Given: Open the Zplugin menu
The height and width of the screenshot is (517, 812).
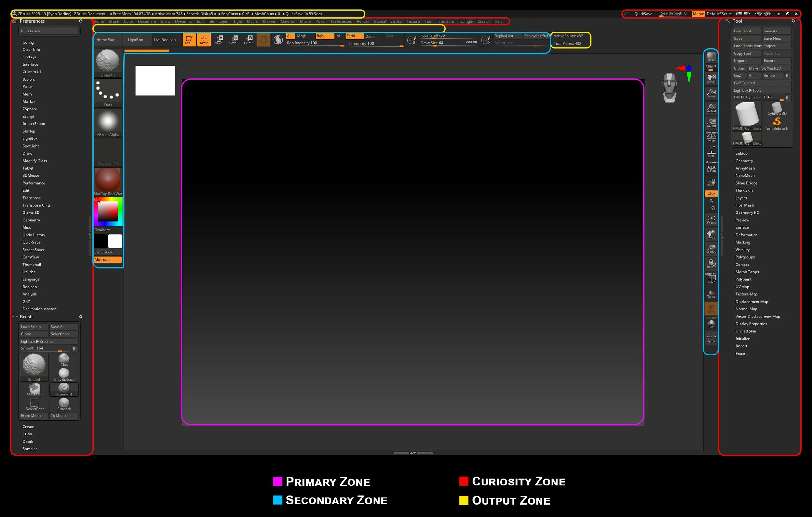Looking at the screenshot, I should 466,21.
